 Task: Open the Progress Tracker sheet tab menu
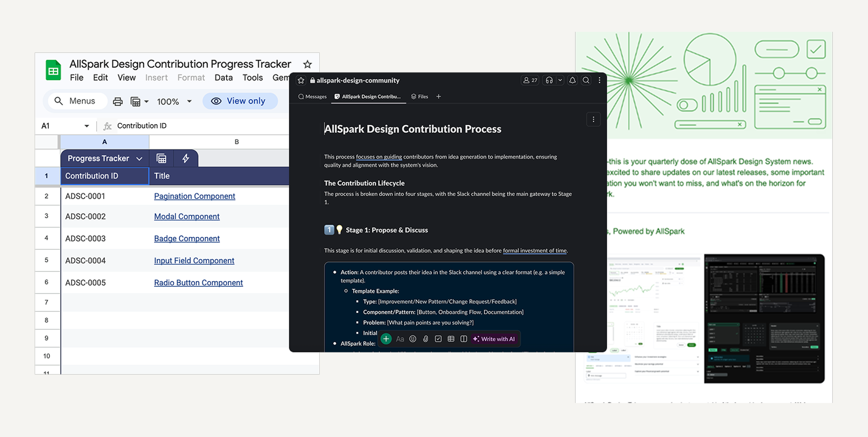[140, 158]
